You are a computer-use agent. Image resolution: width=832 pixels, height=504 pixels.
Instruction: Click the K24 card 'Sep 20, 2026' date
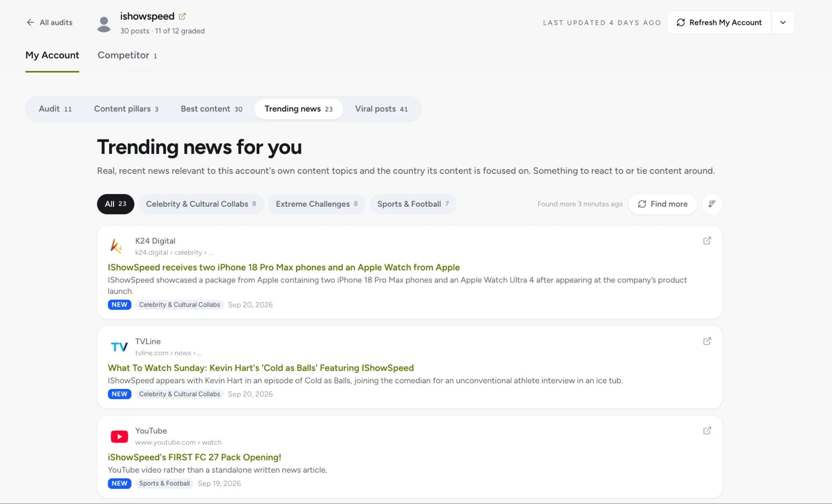point(250,304)
